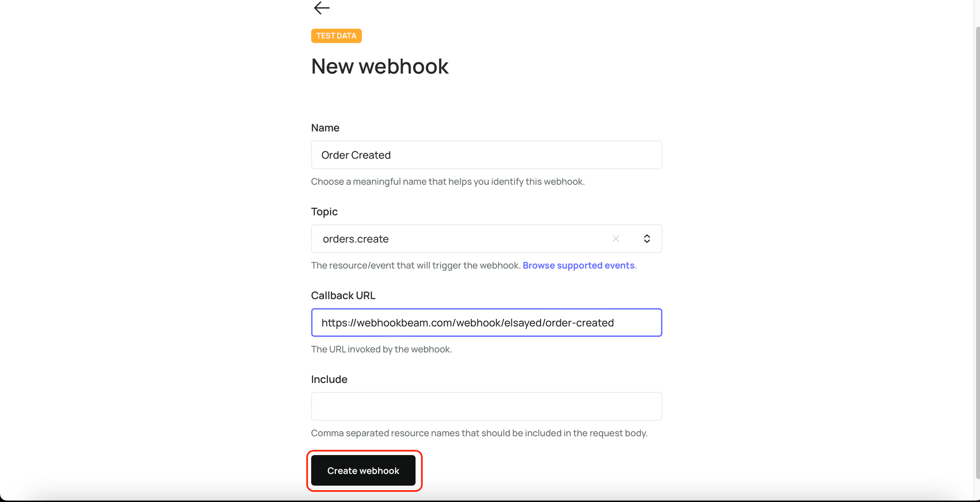The width and height of the screenshot is (980, 502).
Task: Click the 'resource/event that will trigger' description
Action: coord(416,265)
